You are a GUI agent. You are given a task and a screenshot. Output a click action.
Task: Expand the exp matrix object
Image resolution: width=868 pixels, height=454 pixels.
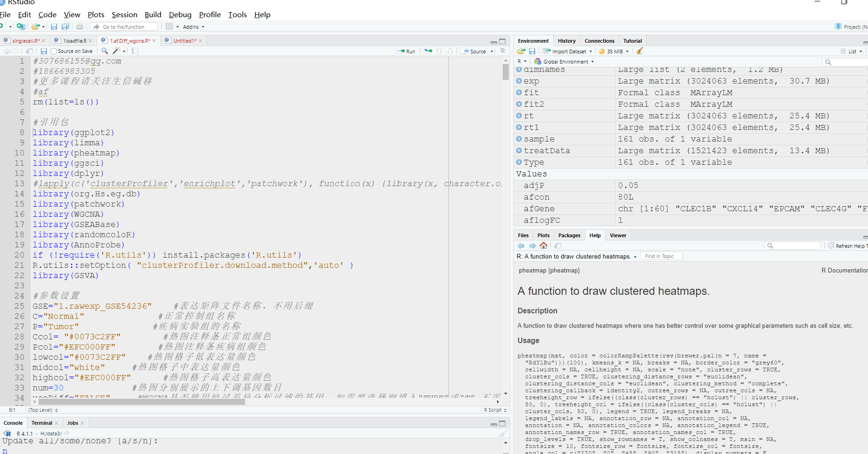[519, 81]
